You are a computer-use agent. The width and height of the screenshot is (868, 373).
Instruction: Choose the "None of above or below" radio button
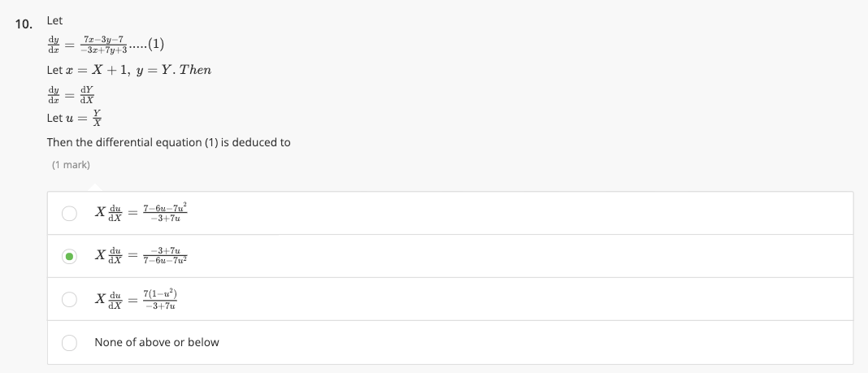70,343
